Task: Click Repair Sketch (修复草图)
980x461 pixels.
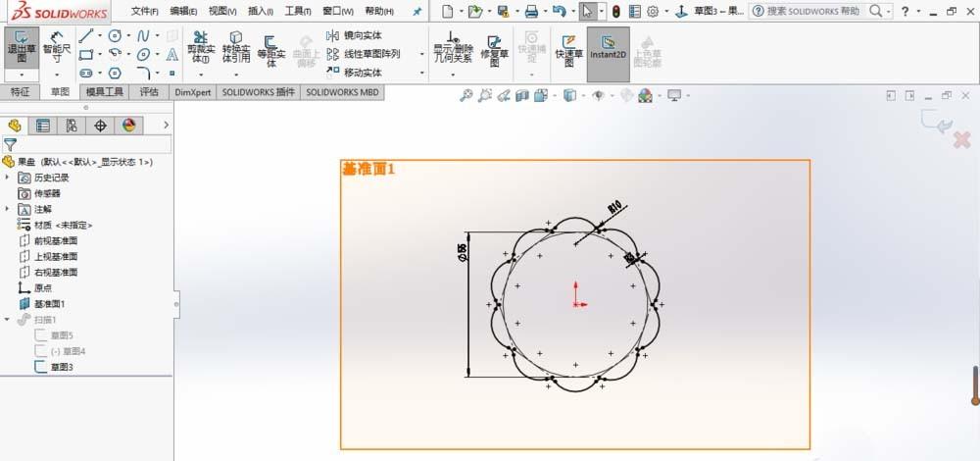Action: point(494,50)
